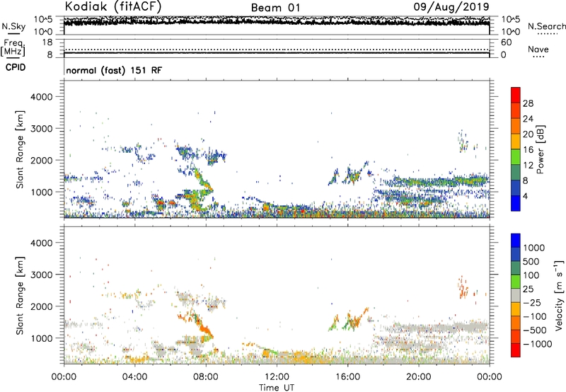This screenshot has height=392, width=566.
Task: Click the Time UT axis title
Action: (x=277, y=388)
